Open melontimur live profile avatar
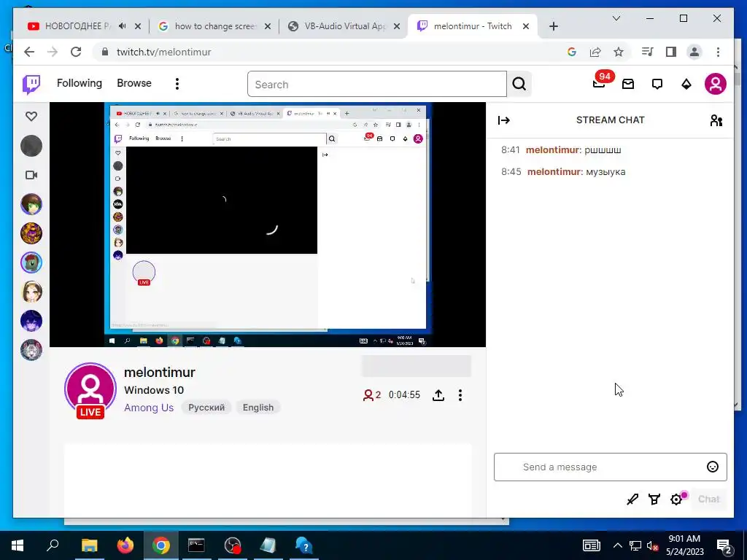Image resolution: width=747 pixels, height=560 pixels. coord(90,389)
